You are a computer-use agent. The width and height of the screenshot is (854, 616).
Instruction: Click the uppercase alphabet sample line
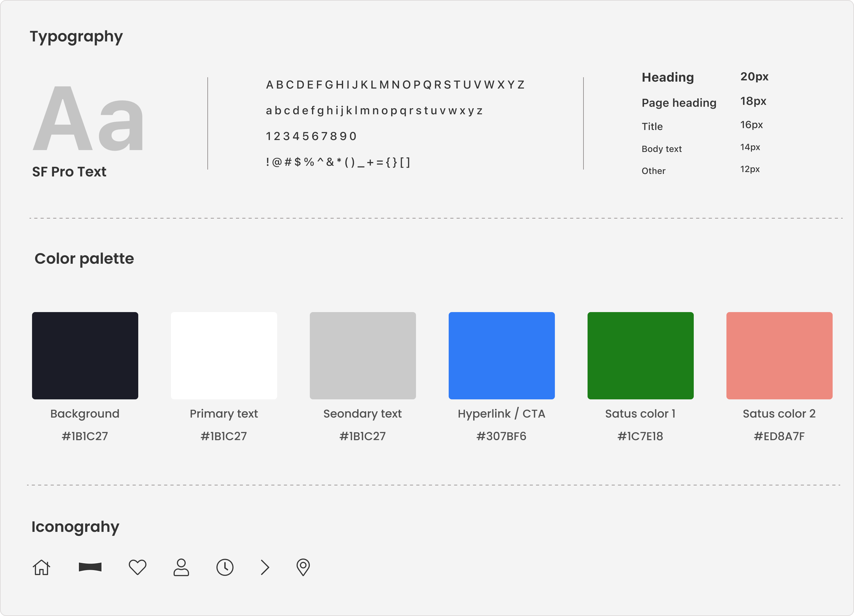(395, 85)
